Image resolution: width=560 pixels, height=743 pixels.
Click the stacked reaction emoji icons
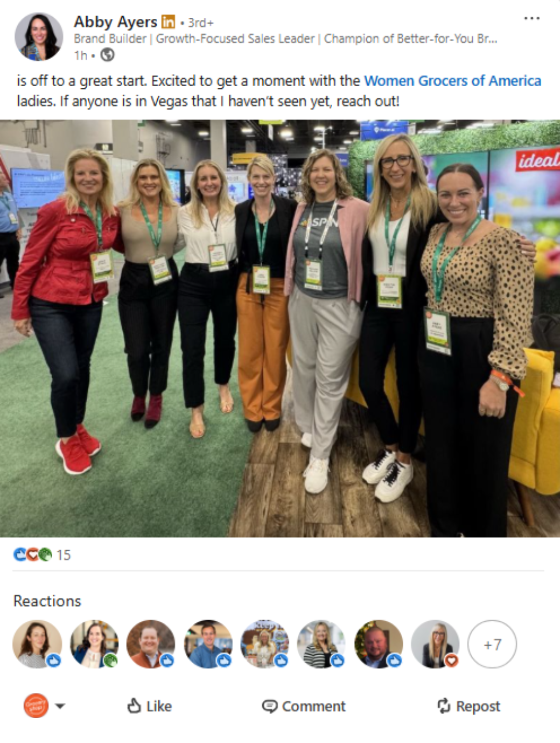coord(33,555)
